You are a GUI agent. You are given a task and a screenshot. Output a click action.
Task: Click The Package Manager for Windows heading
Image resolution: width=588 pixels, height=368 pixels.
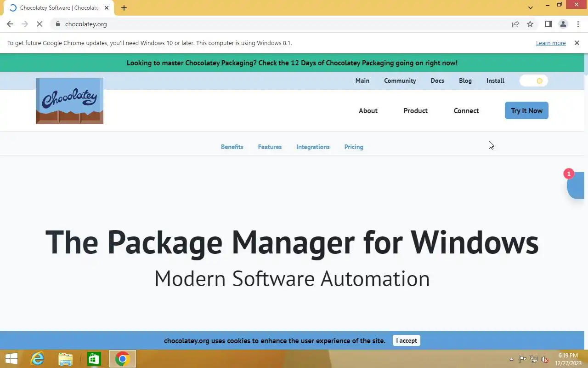pos(292,242)
